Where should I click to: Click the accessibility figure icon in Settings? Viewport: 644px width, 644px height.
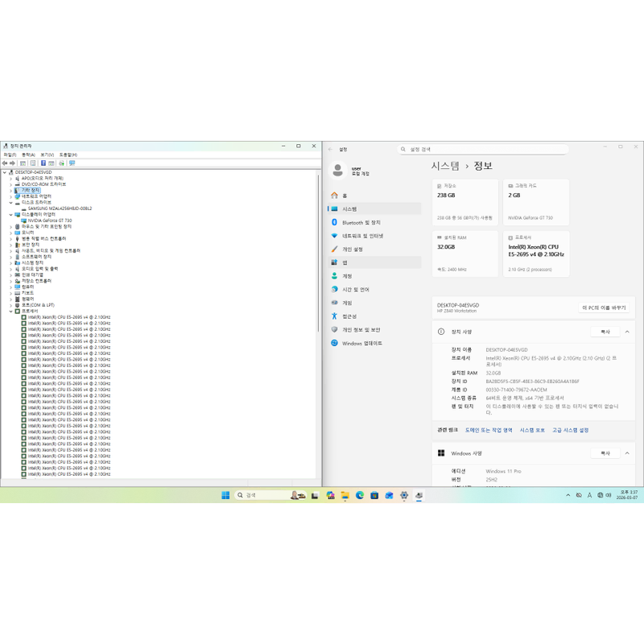334,316
